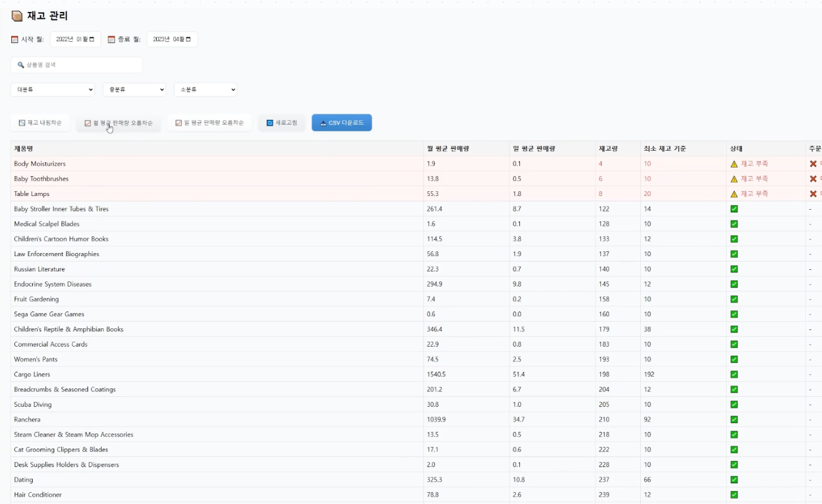Click the warning triangle icon on Baby Toothbrushes row
This screenshot has height=504, width=822.
[734, 179]
